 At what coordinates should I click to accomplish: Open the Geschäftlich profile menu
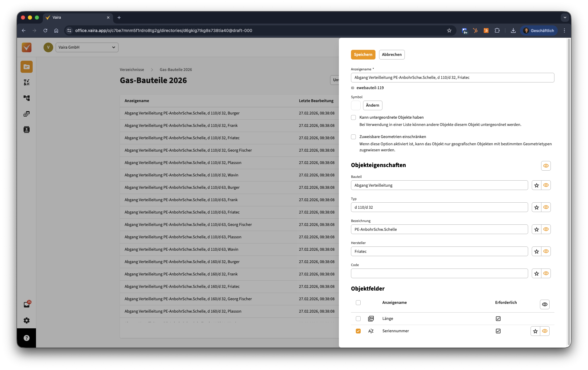(539, 31)
